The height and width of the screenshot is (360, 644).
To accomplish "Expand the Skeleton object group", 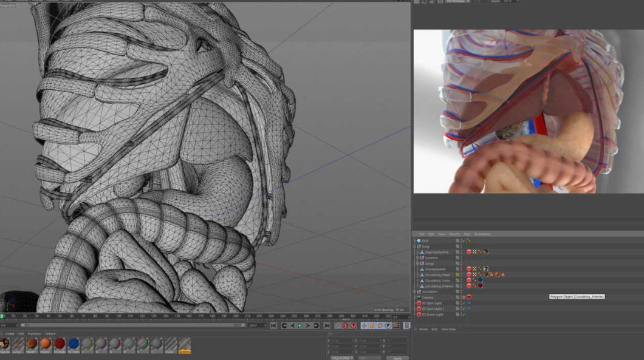I will tap(417, 257).
